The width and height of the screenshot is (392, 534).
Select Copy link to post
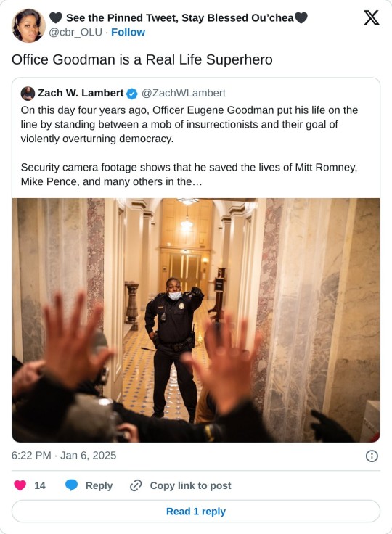pyautogui.click(x=190, y=485)
